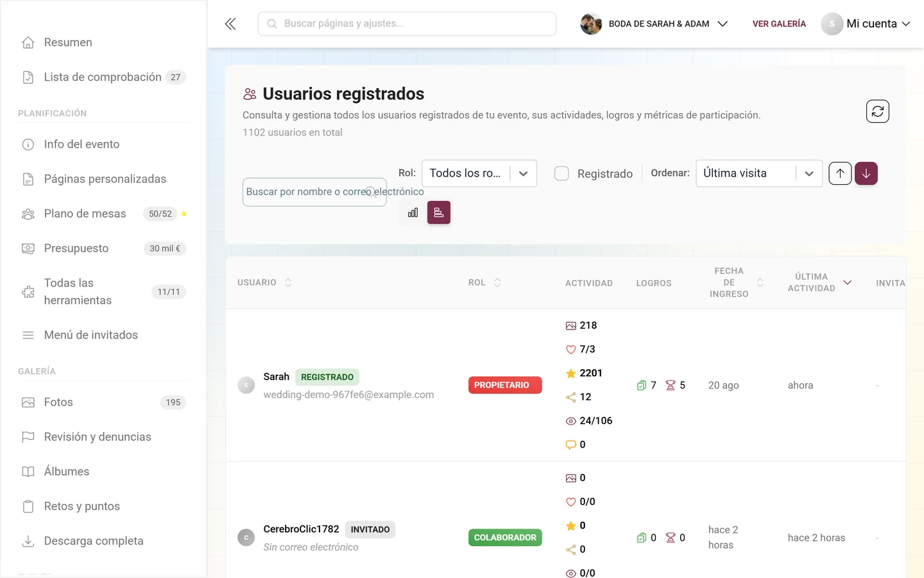This screenshot has width=924, height=578.
Task: Click Sarah's avatar circle
Action: pyautogui.click(x=246, y=385)
